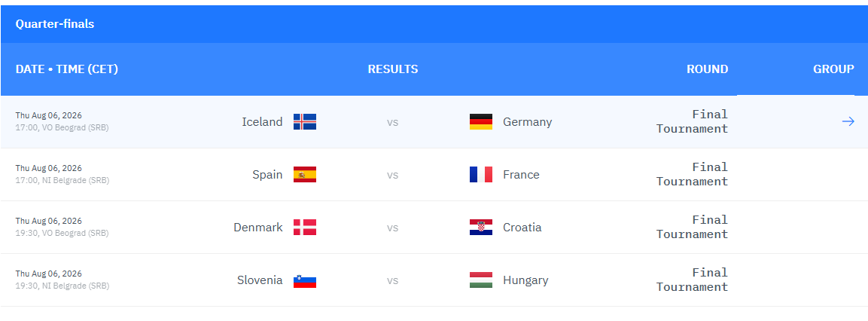The image size is (868, 321).
Task: Click the France flag icon
Action: coord(480,175)
